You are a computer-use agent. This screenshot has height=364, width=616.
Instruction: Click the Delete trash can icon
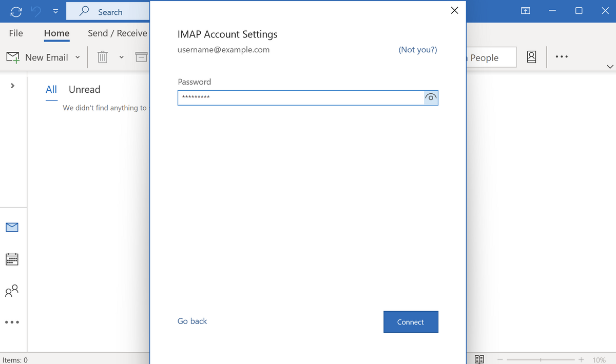pos(103,57)
